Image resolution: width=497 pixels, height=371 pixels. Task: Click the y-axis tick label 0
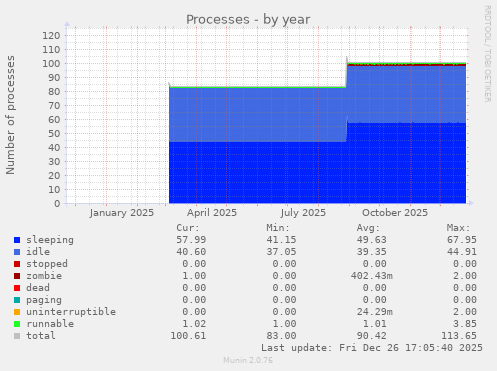pyautogui.click(x=57, y=204)
